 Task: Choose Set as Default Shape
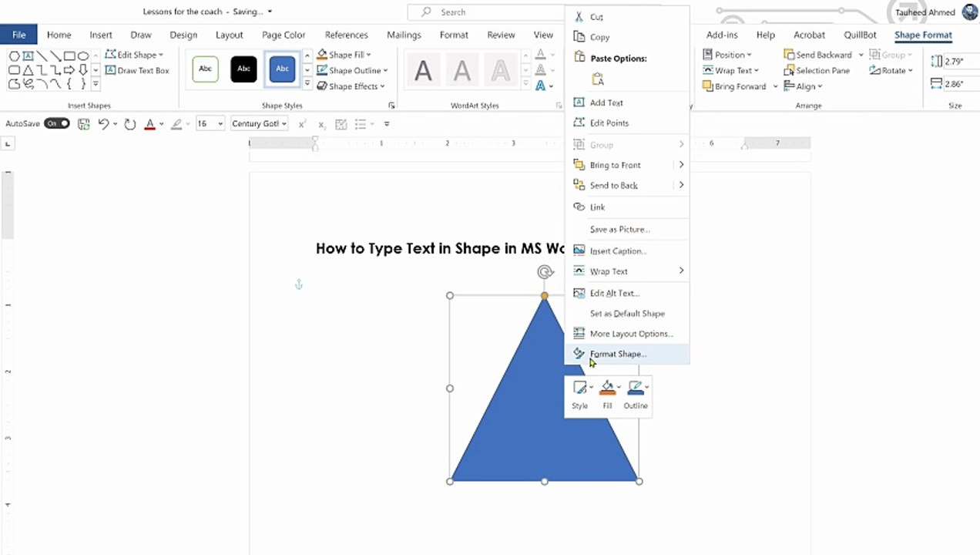pyautogui.click(x=627, y=313)
